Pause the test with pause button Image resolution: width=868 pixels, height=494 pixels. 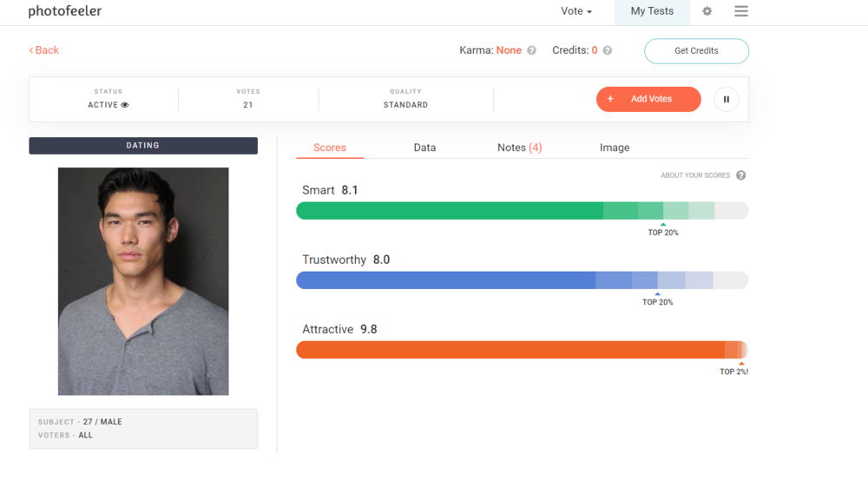[727, 99]
